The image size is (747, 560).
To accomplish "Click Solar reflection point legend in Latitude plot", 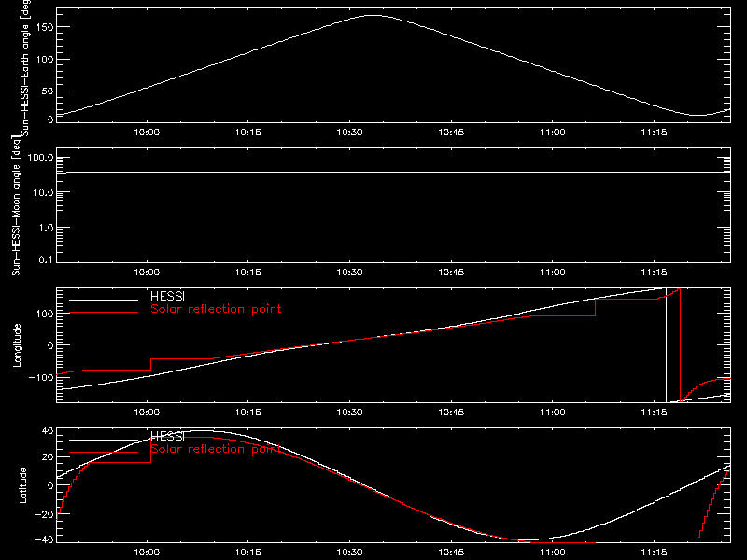I will coord(216,449).
